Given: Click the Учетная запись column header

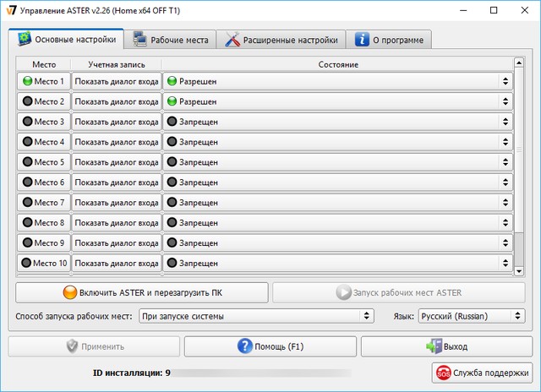Looking at the screenshot, I should (117, 64).
